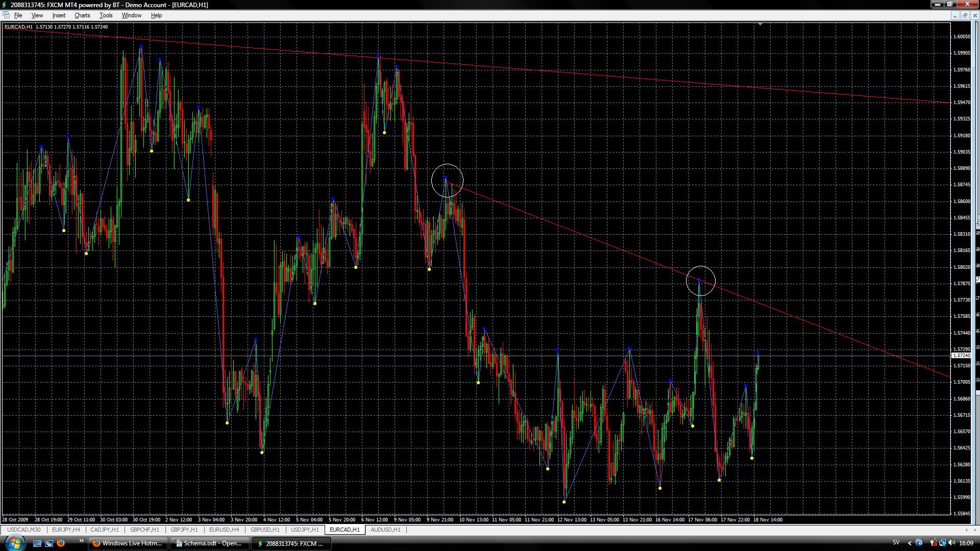Show hidden tray icons arrow
This screenshot has width=980, height=551.
tap(910, 543)
